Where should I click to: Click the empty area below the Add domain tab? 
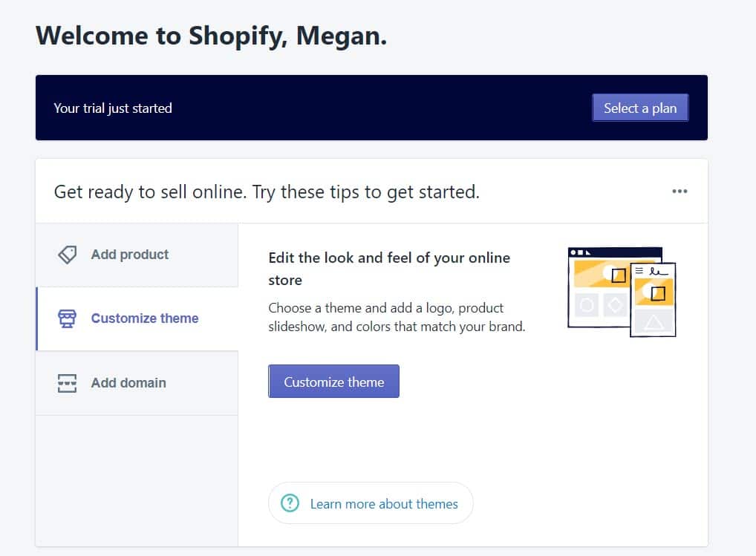tap(137, 480)
